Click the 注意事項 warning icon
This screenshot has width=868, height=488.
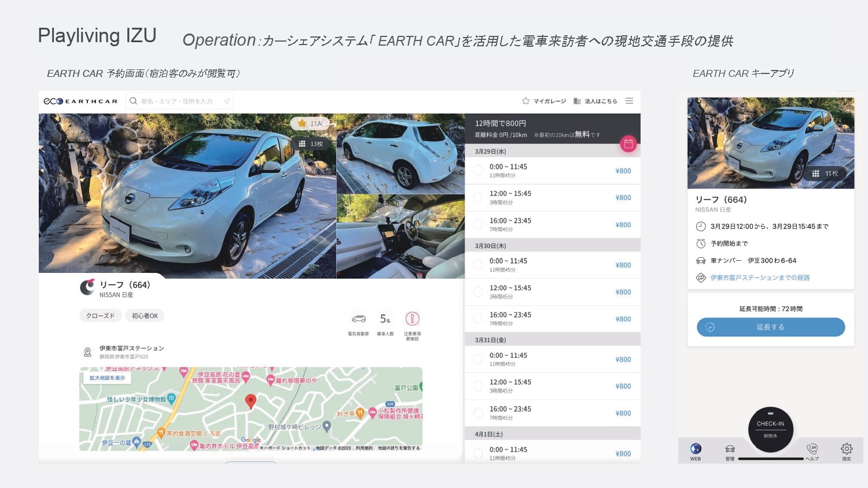click(x=412, y=319)
